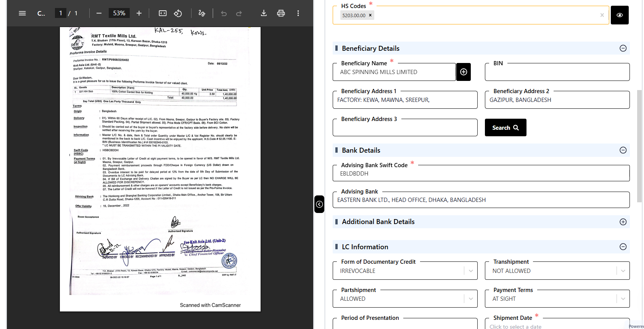Screen dimensions: 644x329
Task: Toggle HS Codes eye visibility button
Action: pyautogui.click(x=620, y=15)
